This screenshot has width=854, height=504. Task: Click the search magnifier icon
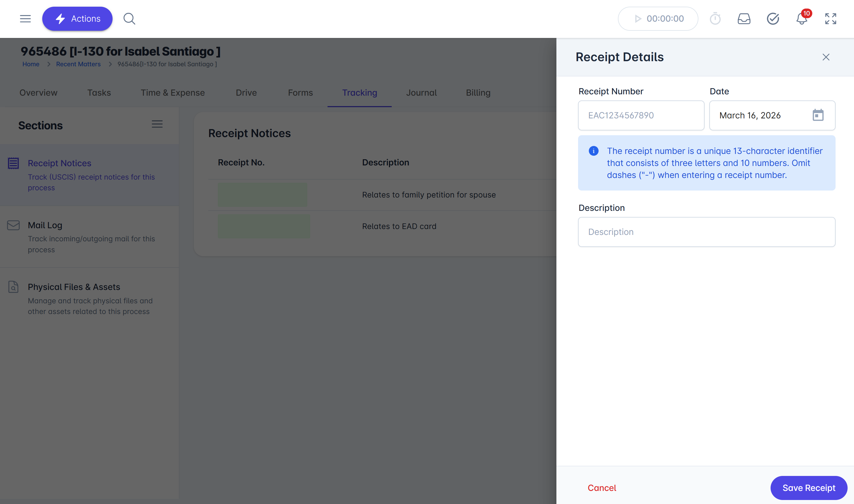pos(129,19)
